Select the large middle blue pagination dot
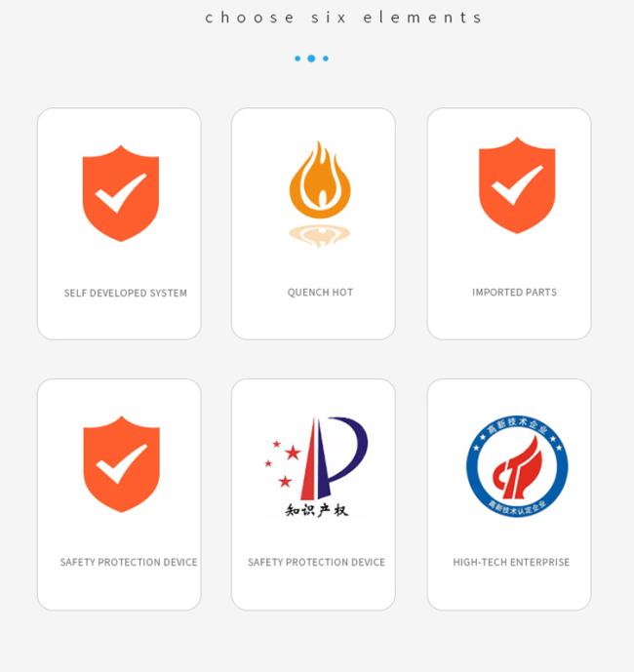Viewport: 634px width, 672px height. [x=312, y=59]
